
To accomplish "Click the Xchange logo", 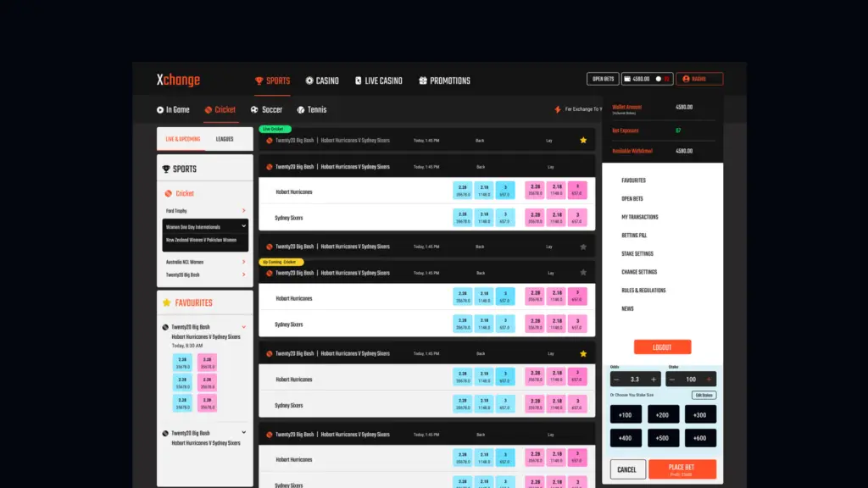I will (x=178, y=80).
